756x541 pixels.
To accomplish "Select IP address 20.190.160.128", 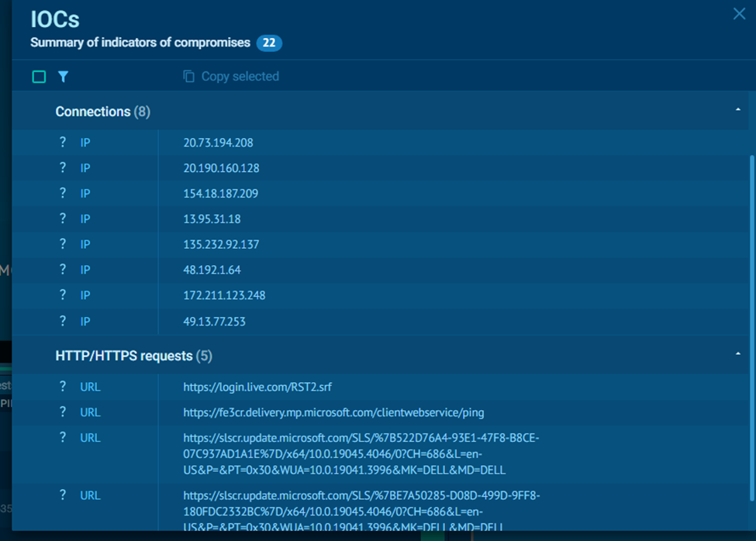I will coord(221,168).
